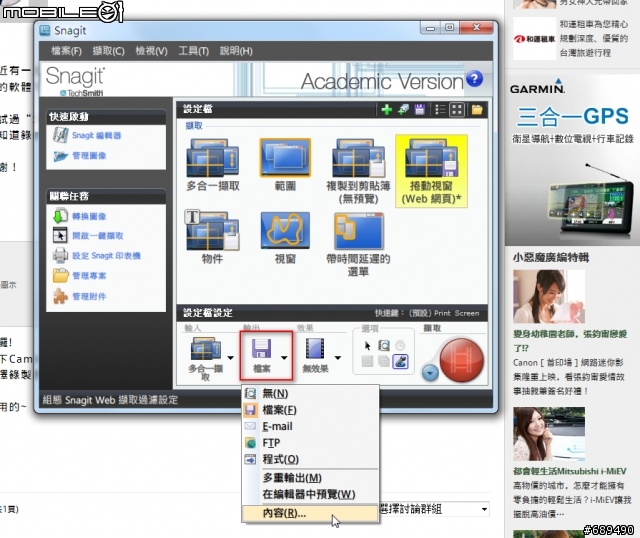640x538 pixels.
Task: Choose 程式(O) output option
Action: pyautogui.click(x=310, y=459)
